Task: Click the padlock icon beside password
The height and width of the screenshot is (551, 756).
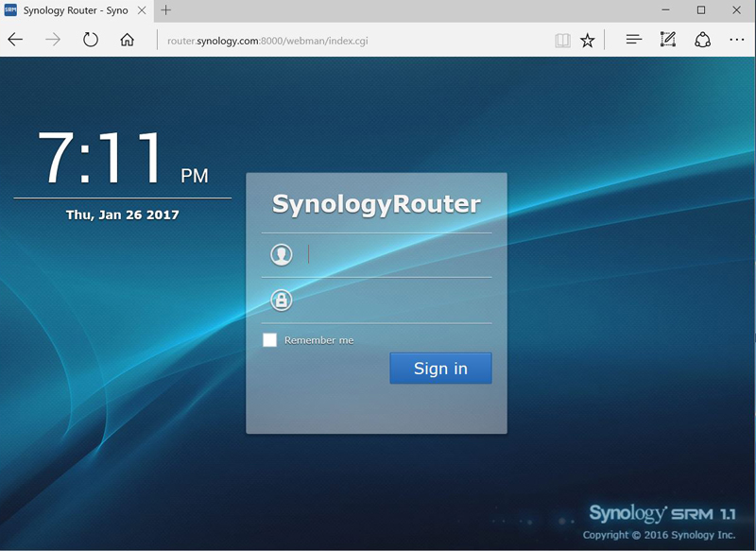Action: [x=281, y=301]
